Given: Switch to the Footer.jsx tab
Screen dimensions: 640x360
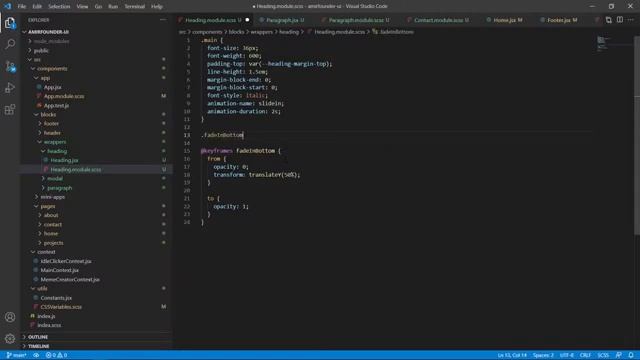Looking at the screenshot, I should click(x=562, y=20).
